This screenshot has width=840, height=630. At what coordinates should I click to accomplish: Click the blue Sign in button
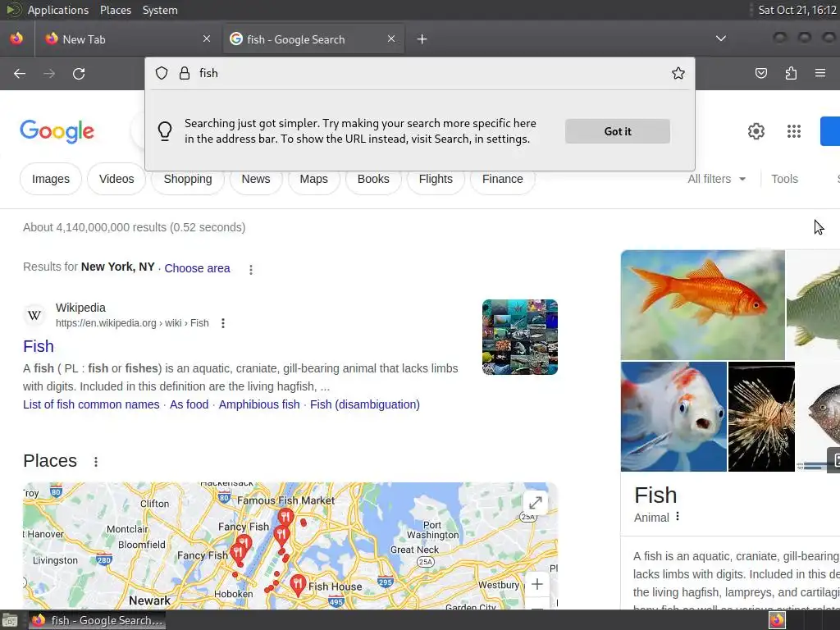(830, 131)
